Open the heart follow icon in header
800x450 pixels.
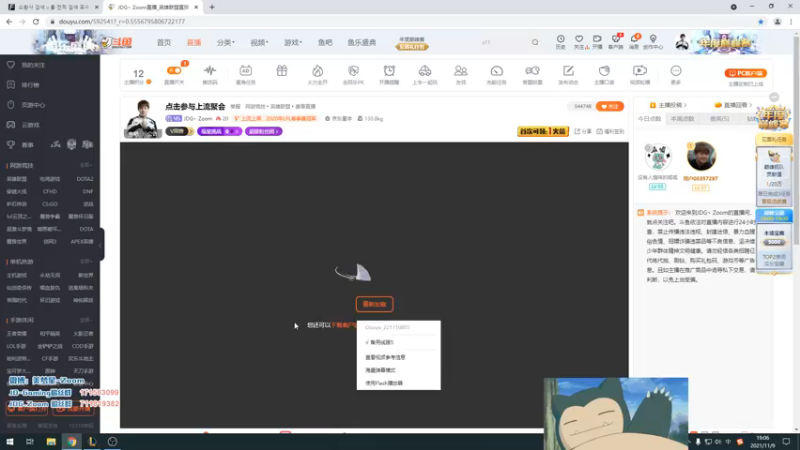pyautogui.click(x=579, y=39)
